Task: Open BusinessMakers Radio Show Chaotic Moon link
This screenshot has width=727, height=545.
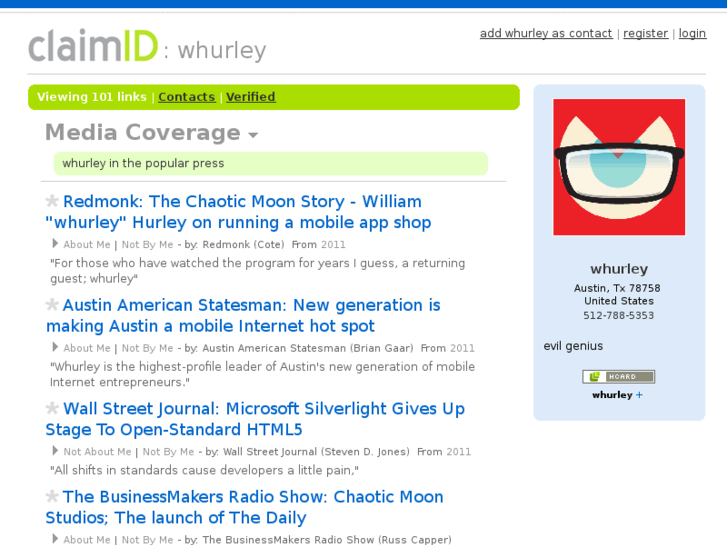Action: pyautogui.click(x=244, y=507)
